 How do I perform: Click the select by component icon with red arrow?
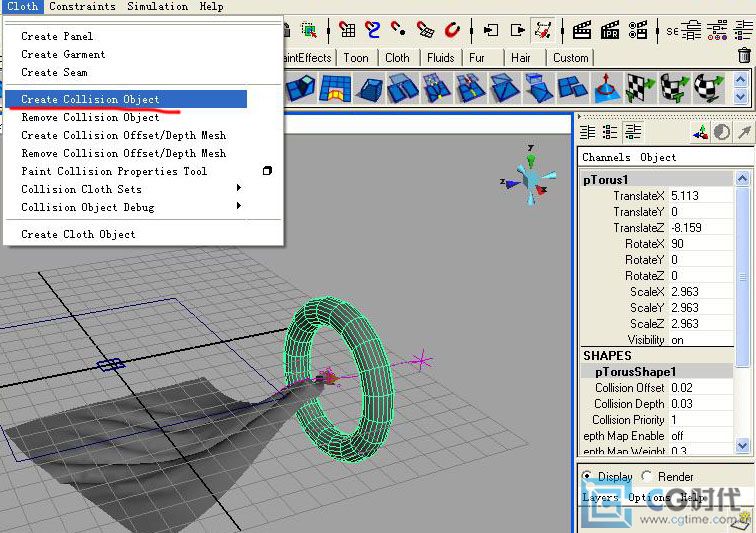tap(309, 30)
